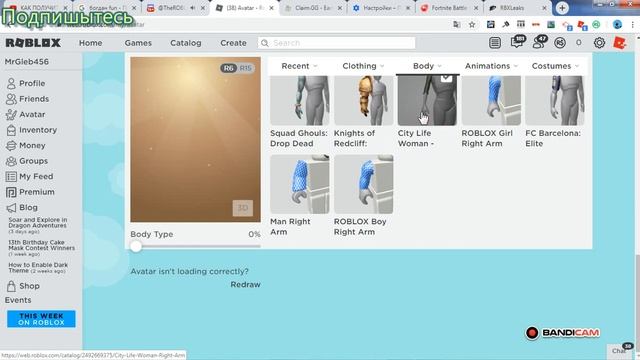Viewport: 640px width, 360px height.
Task: Expand the Recent dropdown tab
Action: click(300, 66)
